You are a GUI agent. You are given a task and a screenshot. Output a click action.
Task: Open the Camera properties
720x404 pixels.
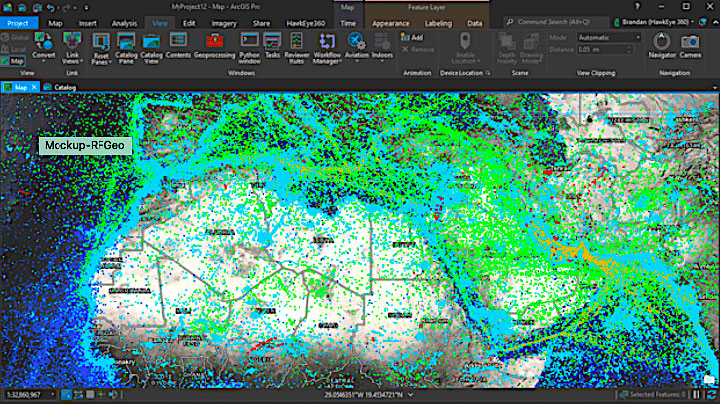tap(690, 46)
